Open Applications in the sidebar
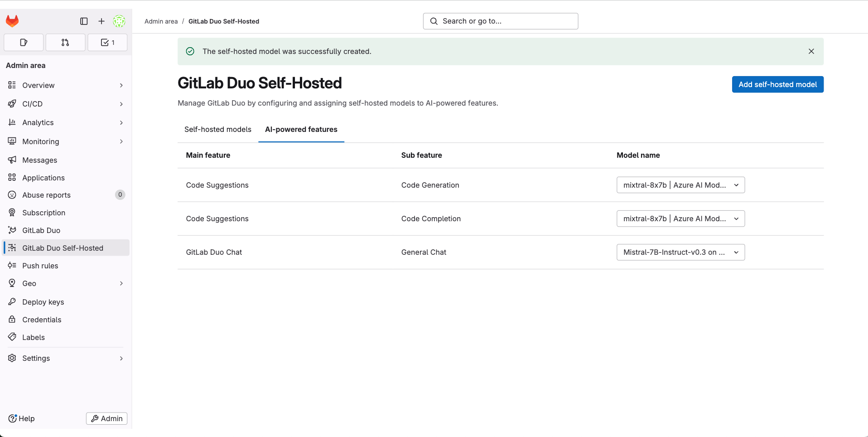 (66, 178)
